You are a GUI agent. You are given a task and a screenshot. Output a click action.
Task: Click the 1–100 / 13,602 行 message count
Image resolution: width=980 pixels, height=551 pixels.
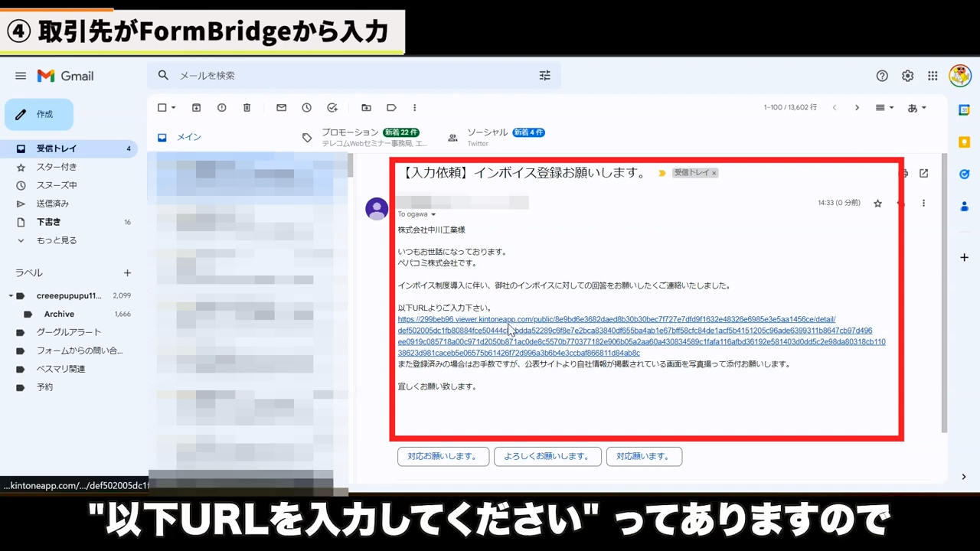790,108
